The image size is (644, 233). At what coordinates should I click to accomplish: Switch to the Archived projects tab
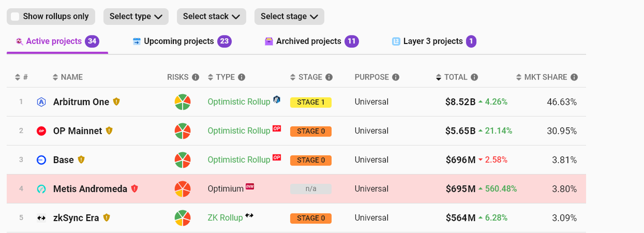(x=312, y=41)
